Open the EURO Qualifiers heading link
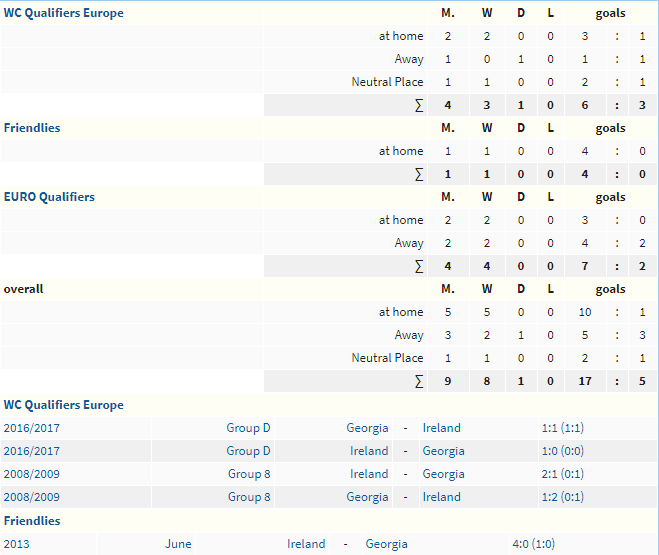Screen dimensions: 659x555 point(49,197)
